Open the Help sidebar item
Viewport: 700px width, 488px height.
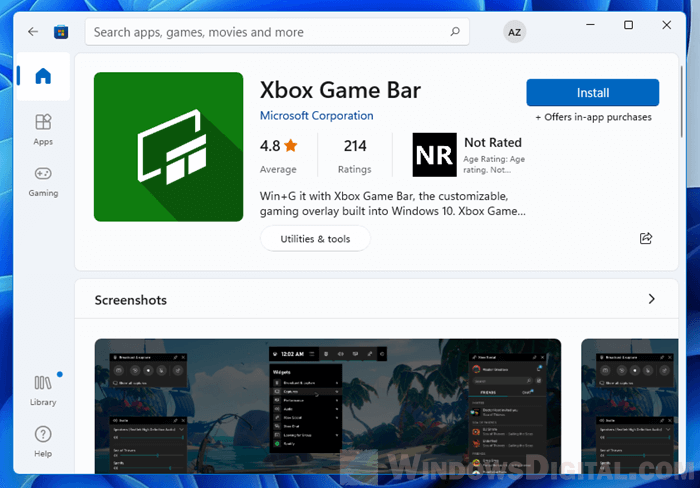coord(43,442)
